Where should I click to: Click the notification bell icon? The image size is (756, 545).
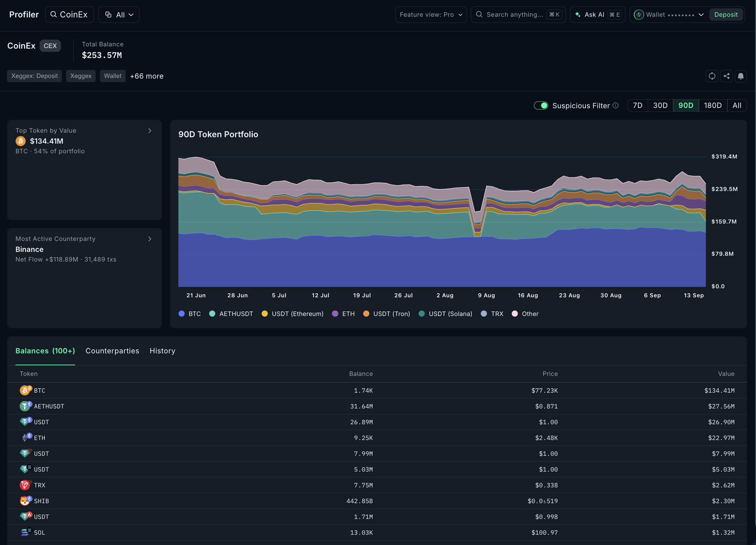pyautogui.click(x=741, y=76)
